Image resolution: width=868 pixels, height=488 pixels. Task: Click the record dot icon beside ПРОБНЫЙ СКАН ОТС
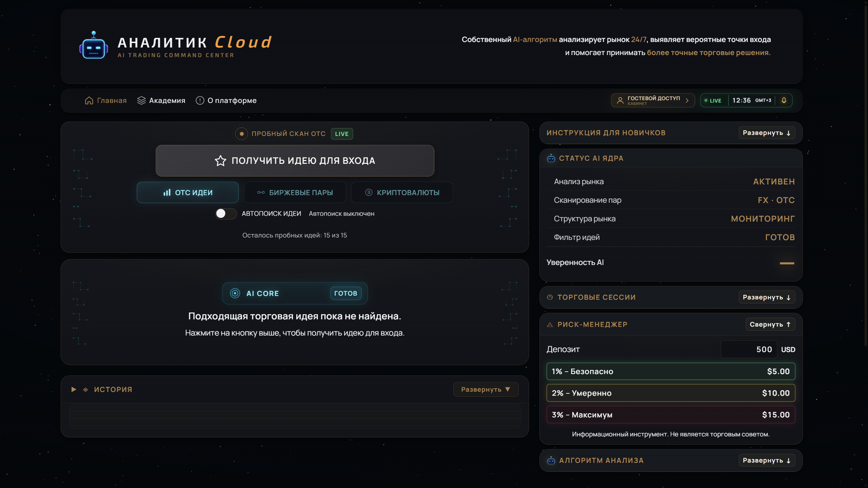[241, 134]
